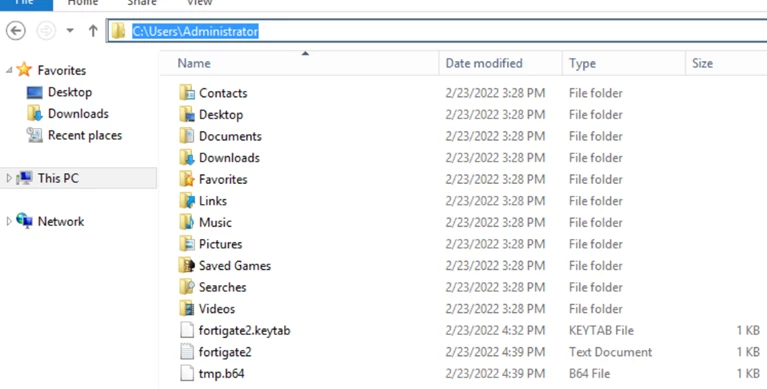Click the Links folder name
The width and height of the screenshot is (767, 389).
213,201
